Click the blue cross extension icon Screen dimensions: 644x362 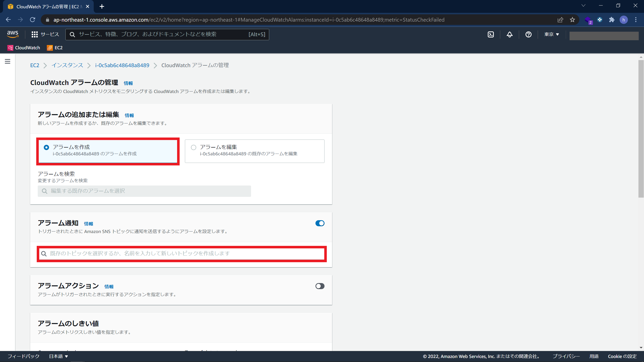pos(600,20)
